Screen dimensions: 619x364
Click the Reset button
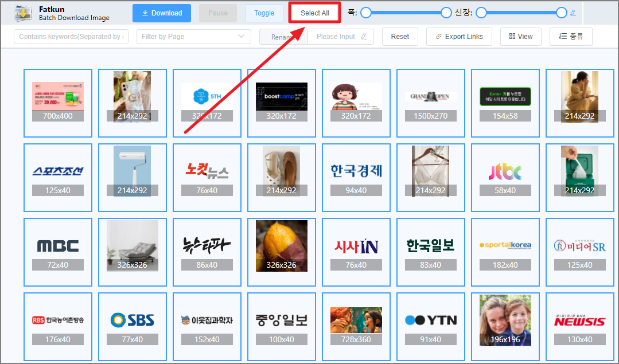click(400, 37)
